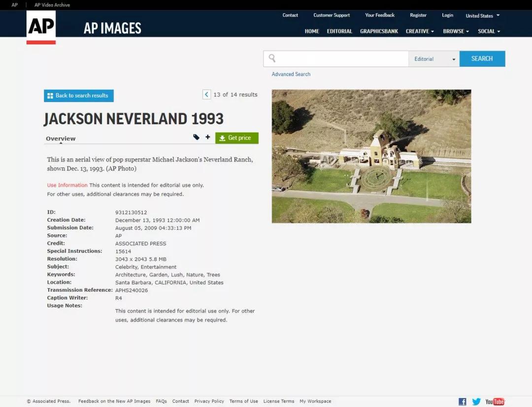The width and height of the screenshot is (532, 407).
Task: Open the Editorial menu item
Action: coord(339,31)
